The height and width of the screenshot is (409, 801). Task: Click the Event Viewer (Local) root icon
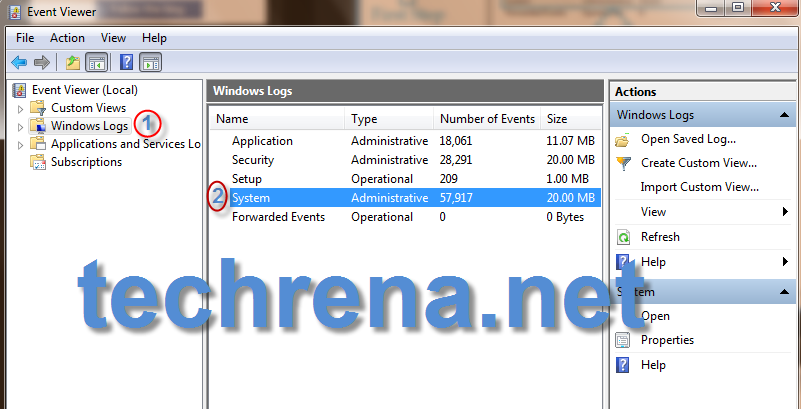(19, 90)
